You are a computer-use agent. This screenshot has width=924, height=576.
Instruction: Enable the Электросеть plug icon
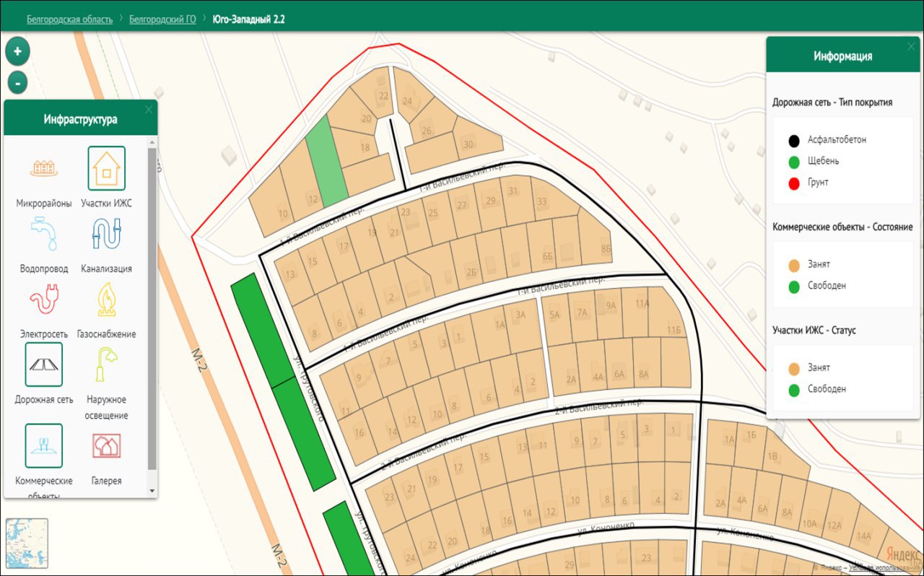(x=43, y=300)
